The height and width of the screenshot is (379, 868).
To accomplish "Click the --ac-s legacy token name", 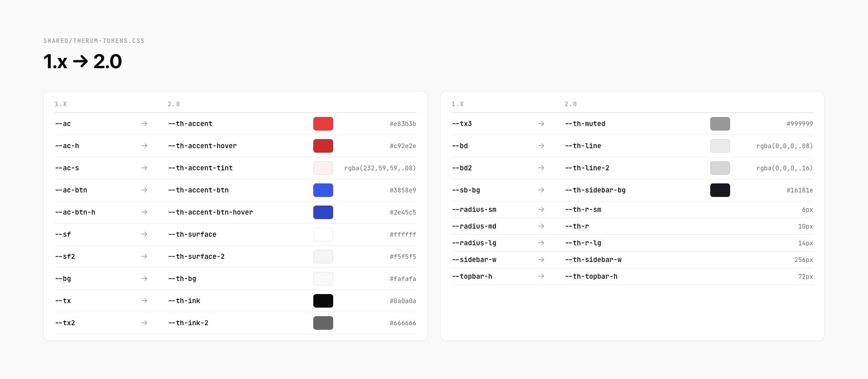I will click(67, 168).
